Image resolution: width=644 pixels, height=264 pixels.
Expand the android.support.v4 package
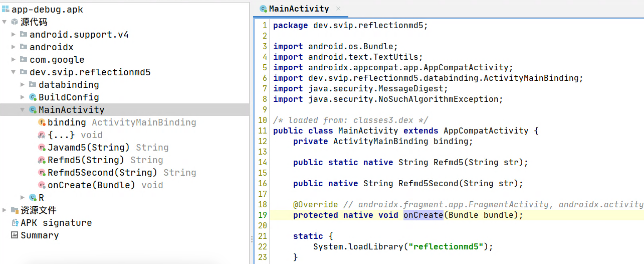(x=14, y=35)
